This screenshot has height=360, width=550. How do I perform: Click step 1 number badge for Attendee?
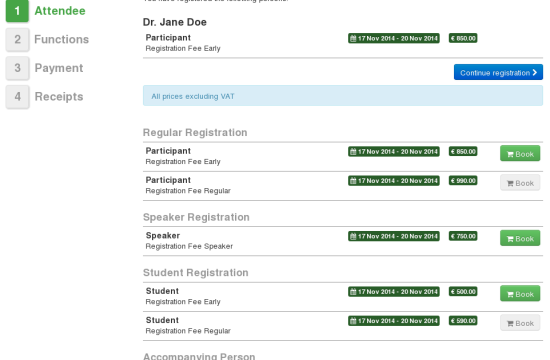click(17, 11)
